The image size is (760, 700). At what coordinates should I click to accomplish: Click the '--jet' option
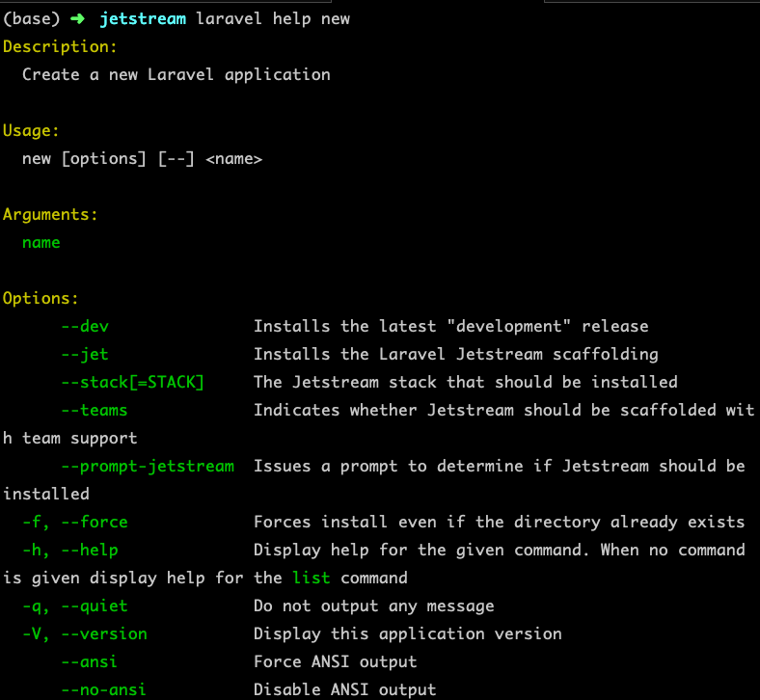(x=85, y=354)
